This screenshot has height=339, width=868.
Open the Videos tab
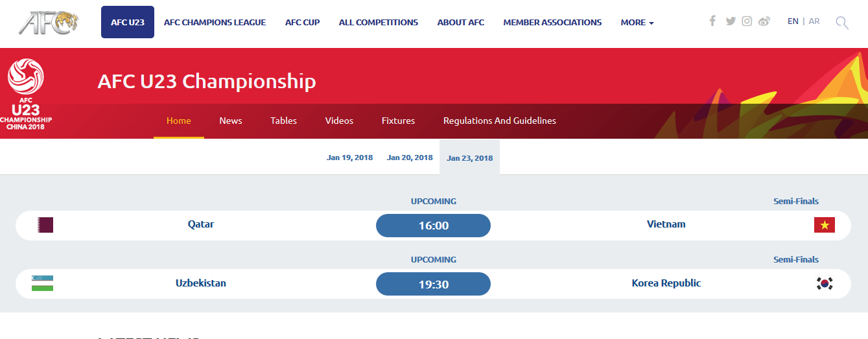coord(340,121)
